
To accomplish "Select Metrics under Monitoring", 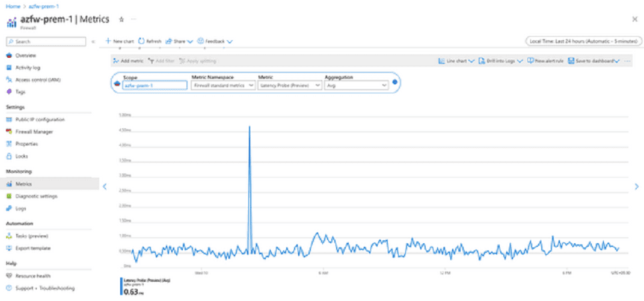I will point(49,184).
